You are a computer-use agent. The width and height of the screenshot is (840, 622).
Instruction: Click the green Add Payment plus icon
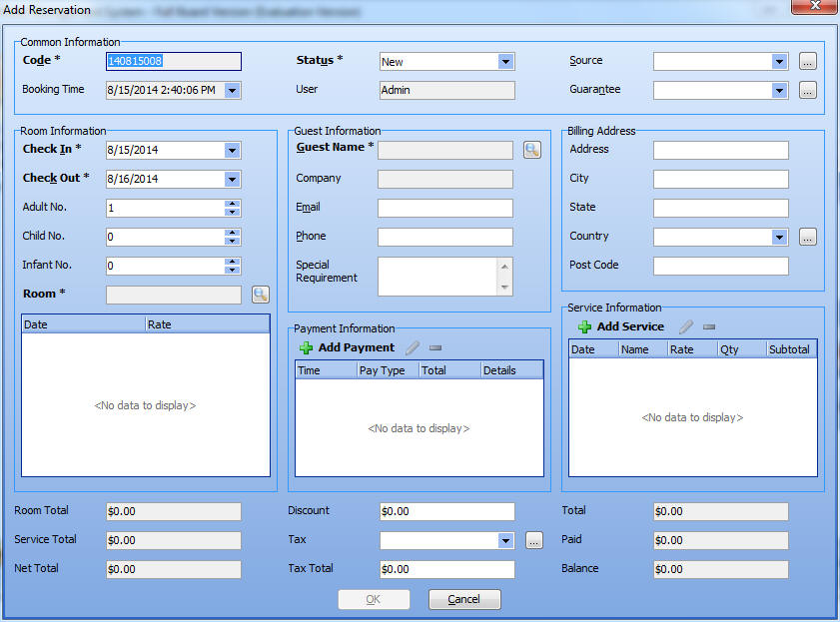306,347
